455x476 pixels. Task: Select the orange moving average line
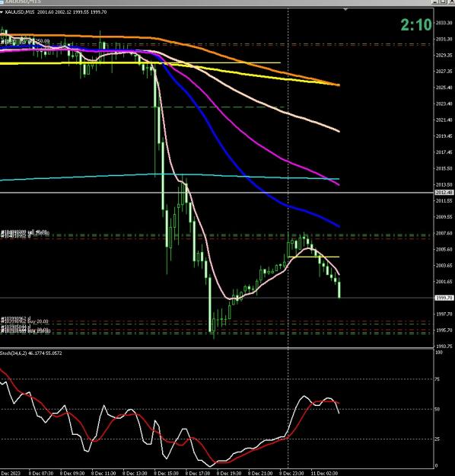[243, 60]
